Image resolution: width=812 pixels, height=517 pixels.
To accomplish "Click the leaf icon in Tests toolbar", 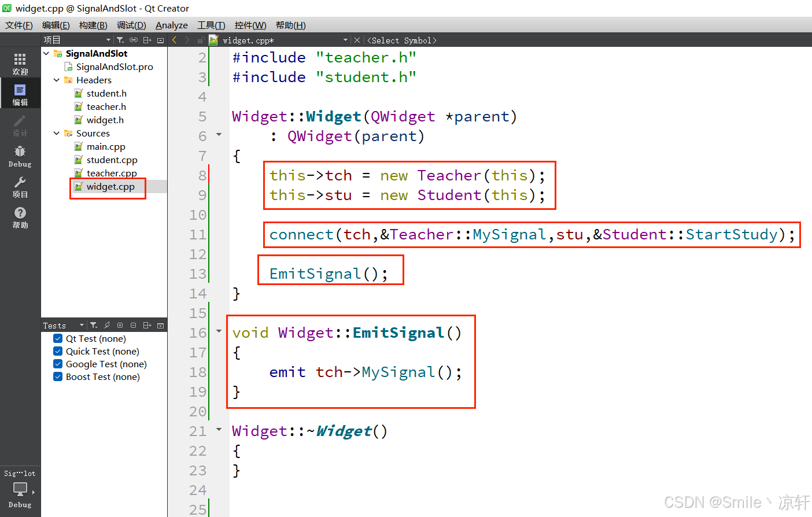I will click(x=107, y=326).
